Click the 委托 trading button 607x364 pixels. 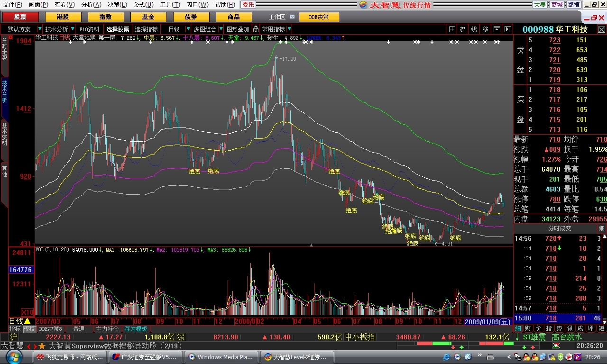click(248, 5)
